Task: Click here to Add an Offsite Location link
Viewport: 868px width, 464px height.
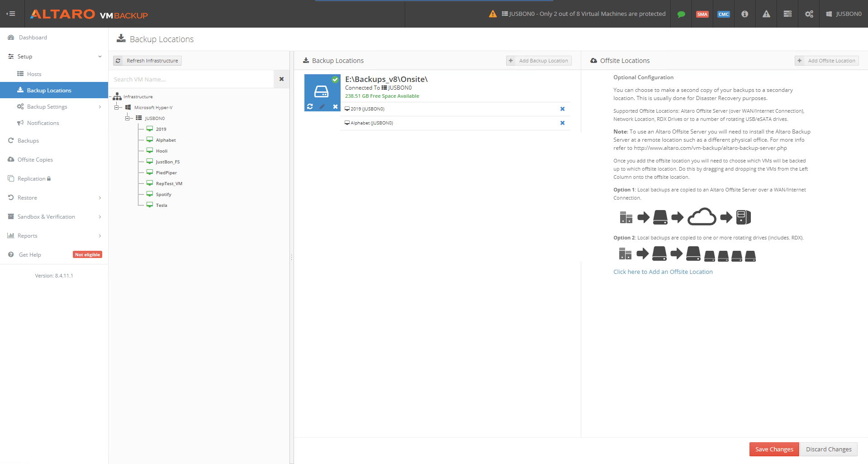Action: click(663, 272)
